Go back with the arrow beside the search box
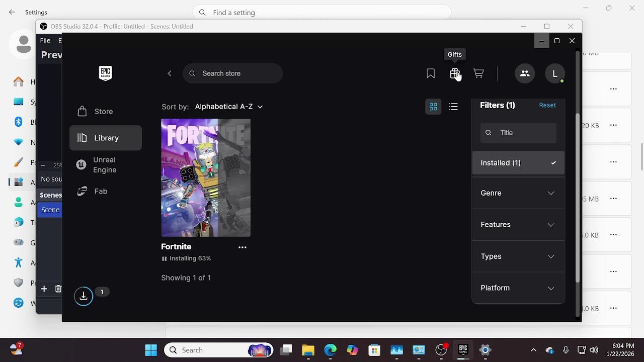The height and width of the screenshot is (362, 644). pos(170,73)
